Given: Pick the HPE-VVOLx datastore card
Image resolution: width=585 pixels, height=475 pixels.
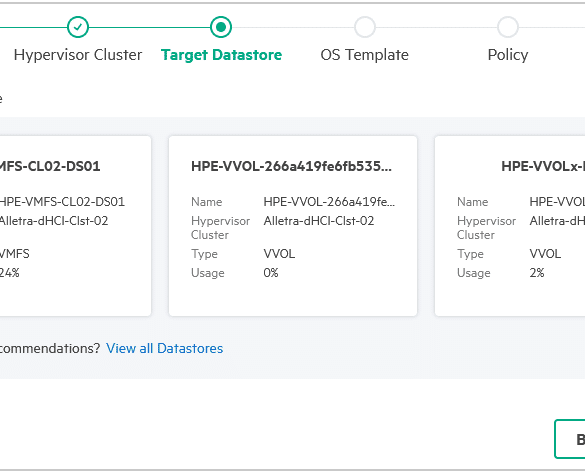Looking at the screenshot, I should pos(510,226).
